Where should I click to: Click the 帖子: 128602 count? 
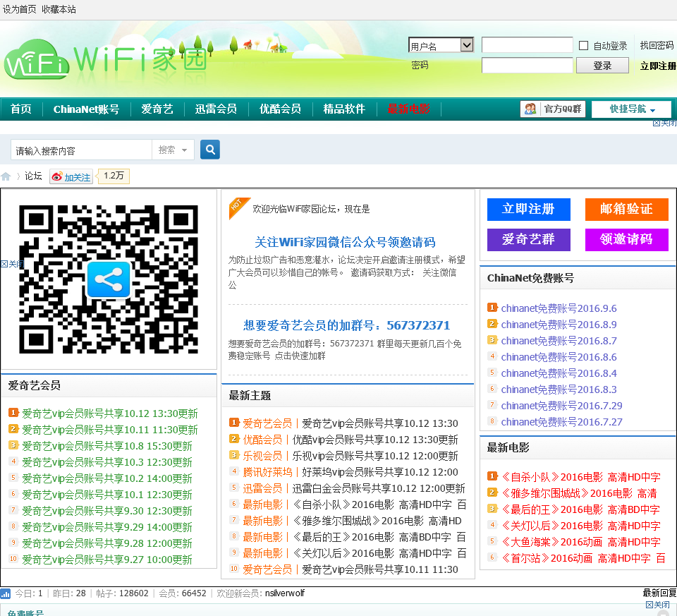122,593
